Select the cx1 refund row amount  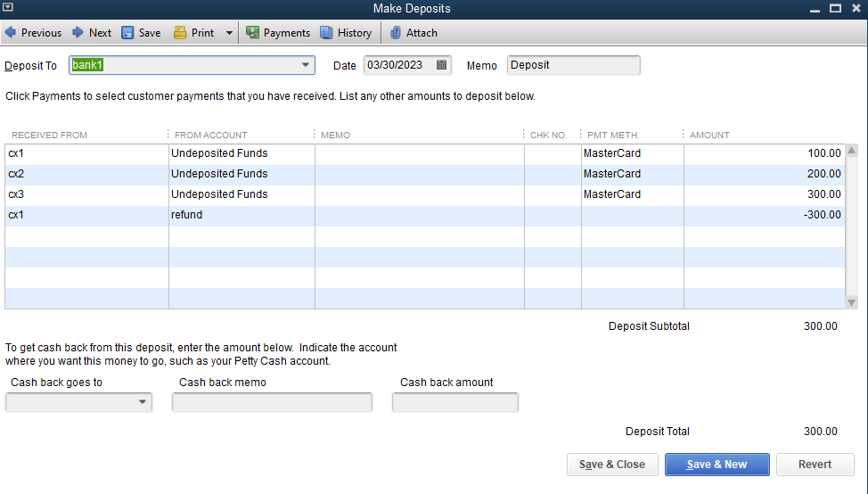click(764, 215)
